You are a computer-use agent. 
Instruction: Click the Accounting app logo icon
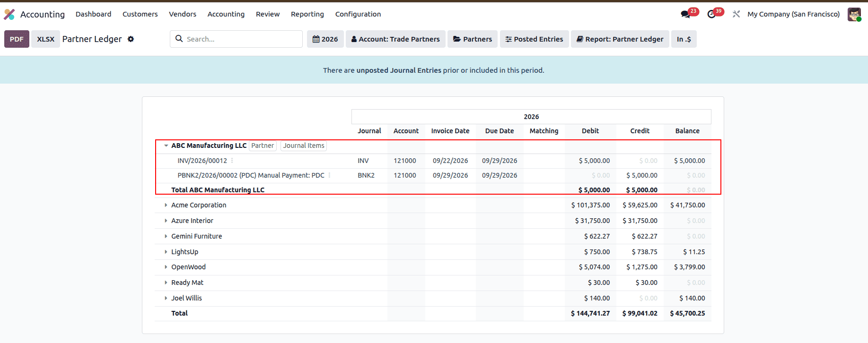[9, 14]
